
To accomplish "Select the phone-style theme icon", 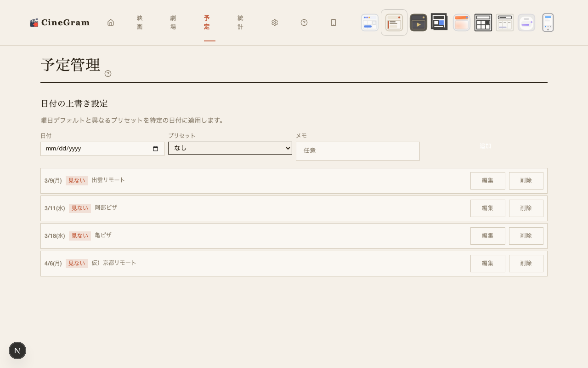I will [x=548, y=23].
